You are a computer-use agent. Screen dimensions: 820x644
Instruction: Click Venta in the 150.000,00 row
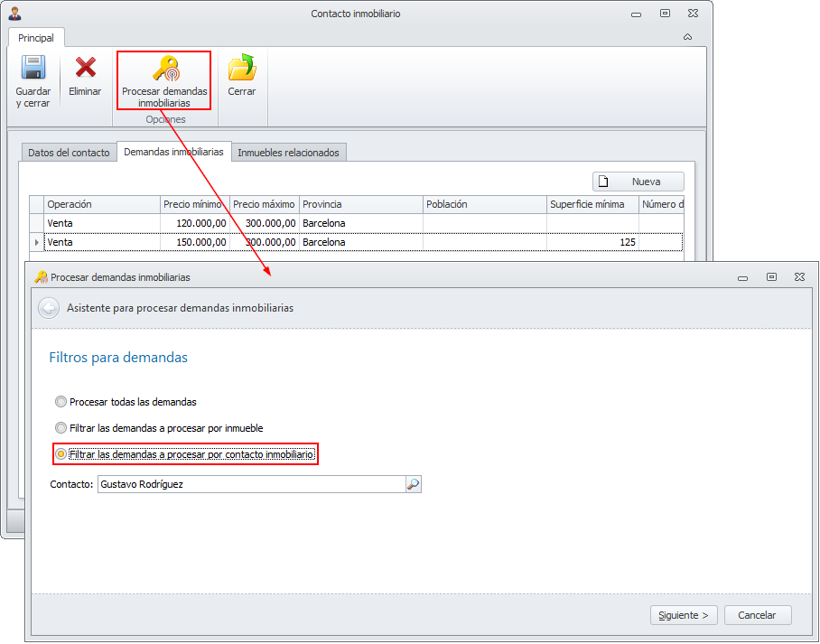(102, 242)
